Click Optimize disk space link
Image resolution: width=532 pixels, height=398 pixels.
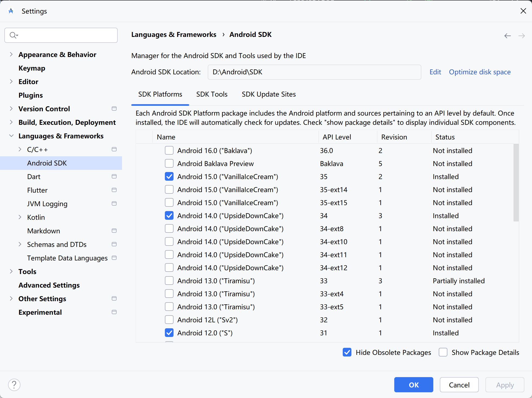[480, 72]
